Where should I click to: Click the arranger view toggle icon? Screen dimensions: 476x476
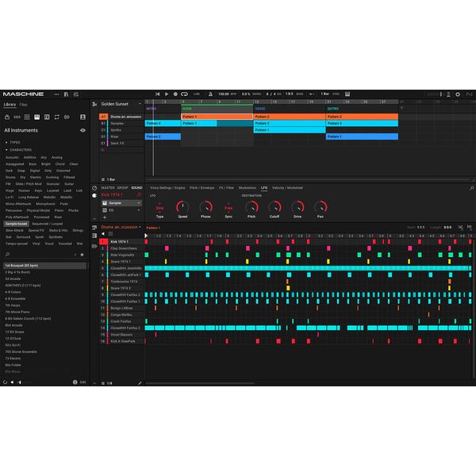coord(94,104)
